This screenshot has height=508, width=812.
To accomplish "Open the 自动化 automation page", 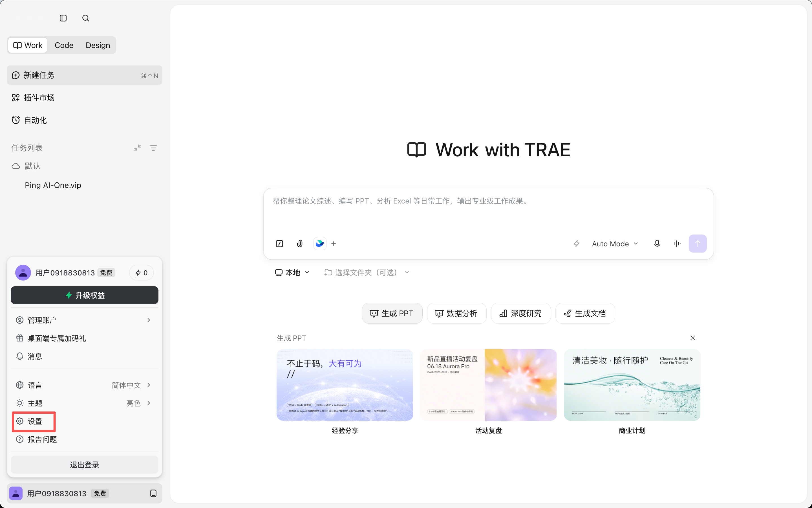I will [85, 120].
